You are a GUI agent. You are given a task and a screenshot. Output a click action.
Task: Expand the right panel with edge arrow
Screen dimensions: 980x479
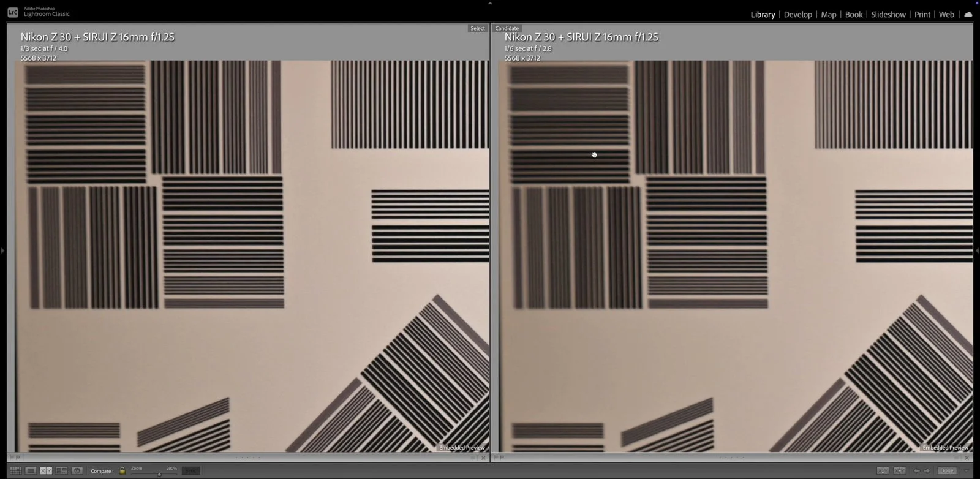tap(977, 251)
